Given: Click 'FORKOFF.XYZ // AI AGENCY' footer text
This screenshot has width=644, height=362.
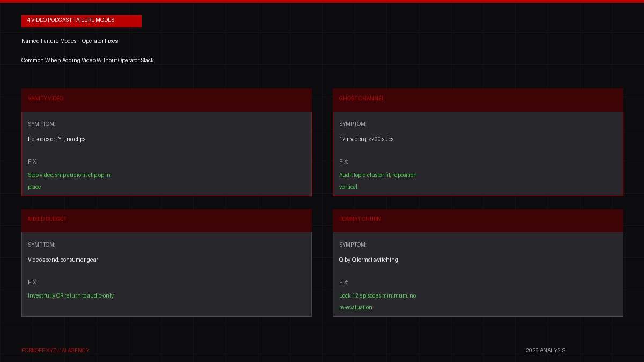Looking at the screenshot, I should click(55, 351).
